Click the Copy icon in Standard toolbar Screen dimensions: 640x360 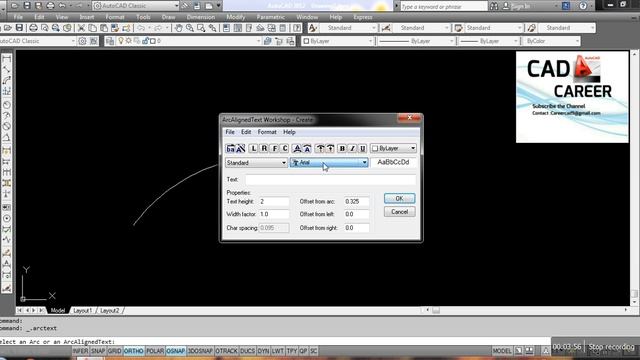coord(93,28)
